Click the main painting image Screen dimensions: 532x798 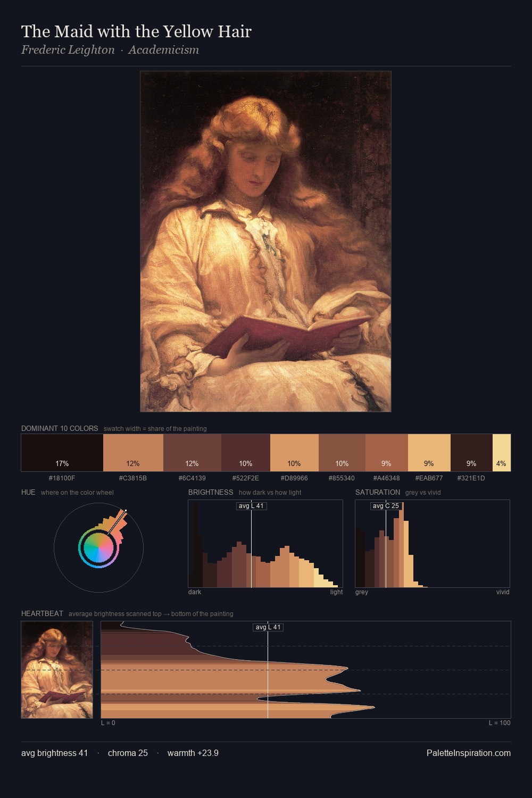(265, 241)
